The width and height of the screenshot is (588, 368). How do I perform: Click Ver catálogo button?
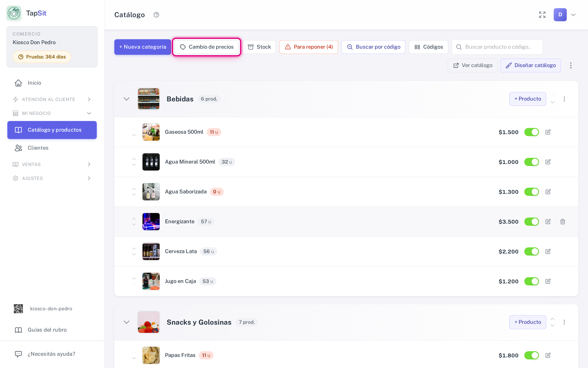click(473, 65)
